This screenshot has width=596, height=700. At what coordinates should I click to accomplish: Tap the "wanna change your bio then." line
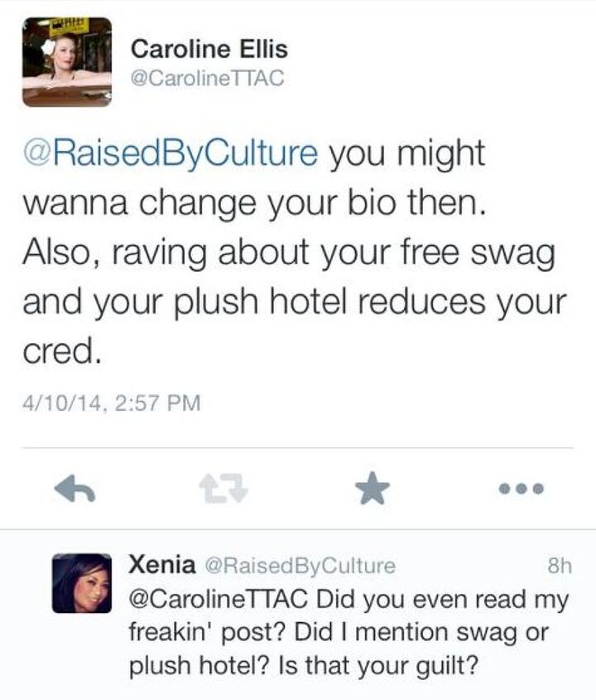pyautogui.click(x=251, y=203)
